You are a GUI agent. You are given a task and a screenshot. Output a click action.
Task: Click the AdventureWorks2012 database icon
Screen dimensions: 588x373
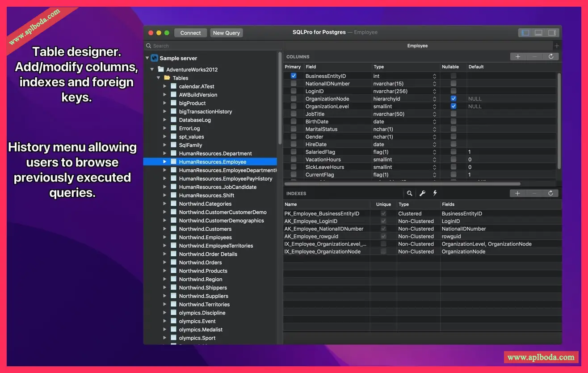point(161,69)
